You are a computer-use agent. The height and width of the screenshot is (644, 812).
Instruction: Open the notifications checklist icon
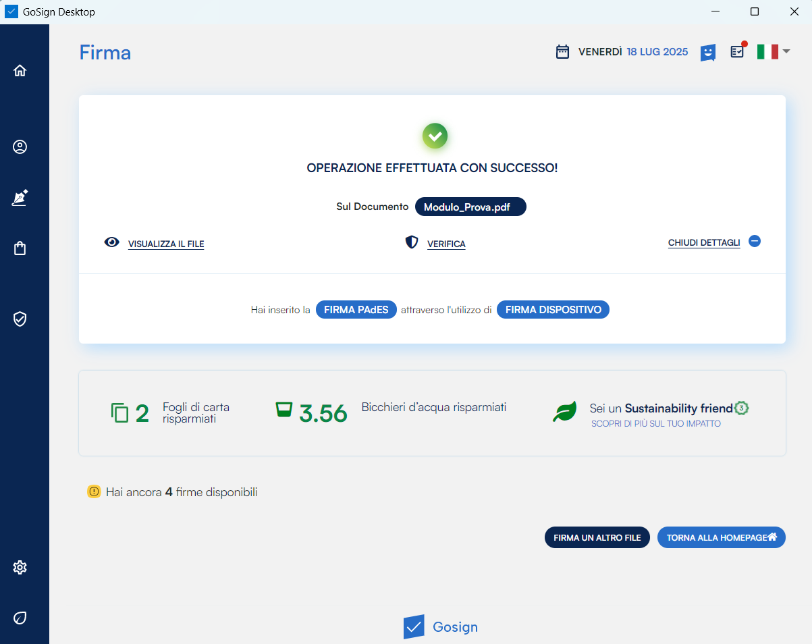point(737,52)
